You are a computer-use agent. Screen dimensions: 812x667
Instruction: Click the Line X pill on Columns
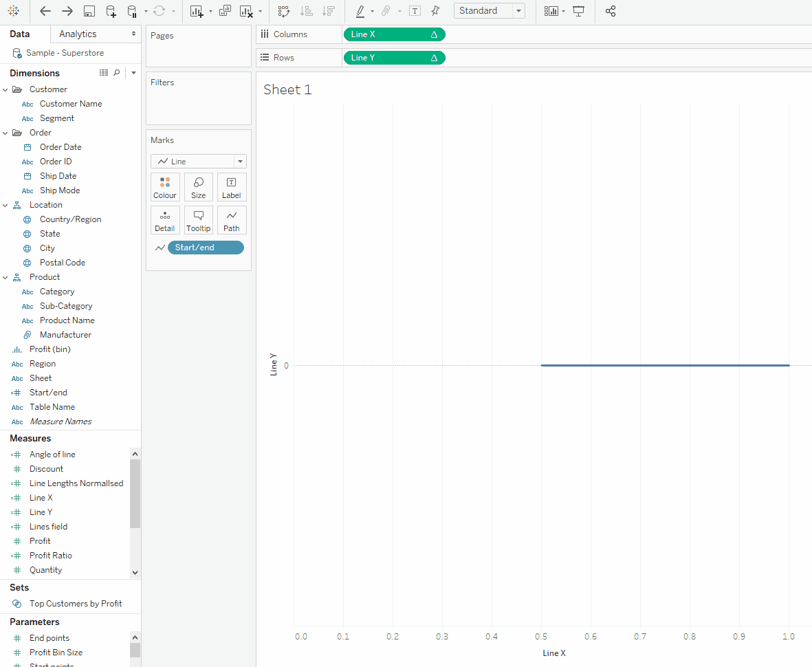click(x=394, y=34)
